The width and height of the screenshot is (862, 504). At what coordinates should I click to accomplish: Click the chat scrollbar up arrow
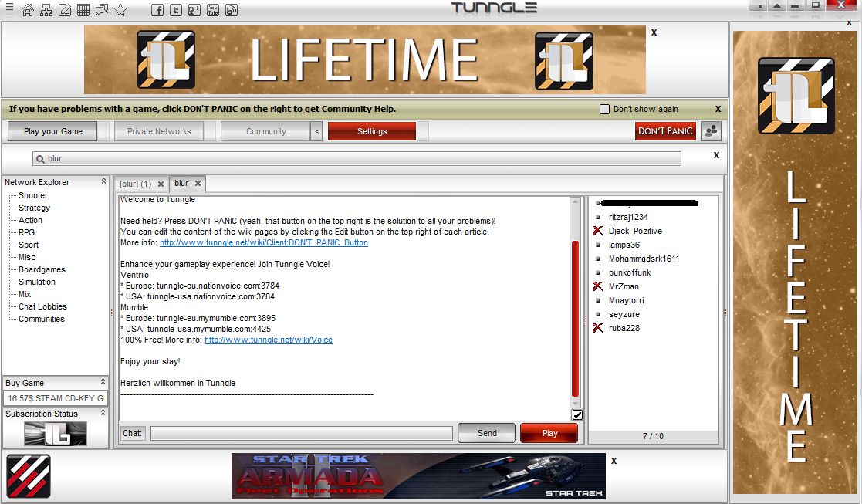point(576,201)
